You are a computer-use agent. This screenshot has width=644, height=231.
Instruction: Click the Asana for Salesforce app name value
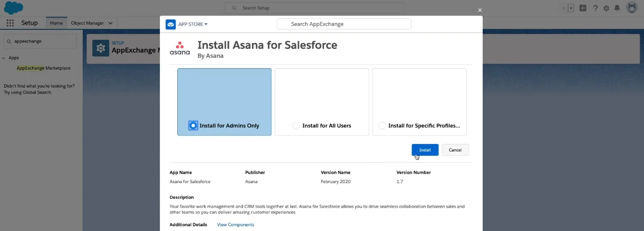coord(190,182)
